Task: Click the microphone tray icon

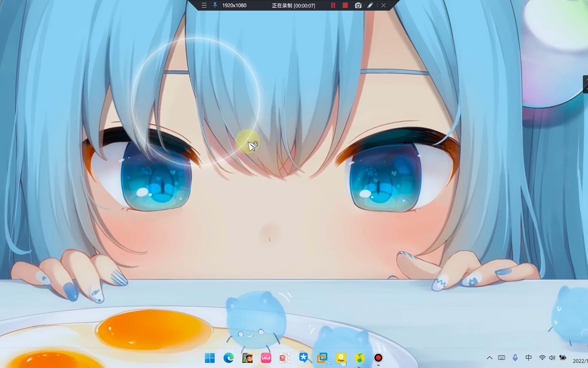Action: (x=515, y=358)
